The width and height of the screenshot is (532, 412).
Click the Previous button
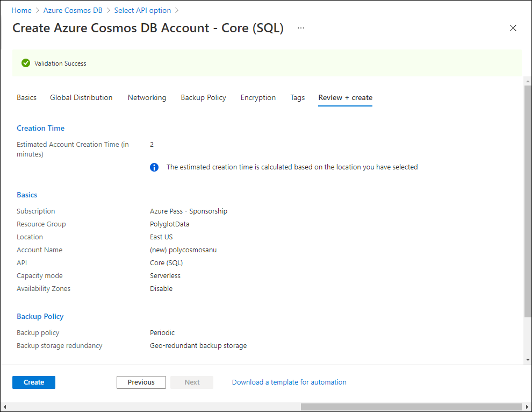[x=141, y=382]
